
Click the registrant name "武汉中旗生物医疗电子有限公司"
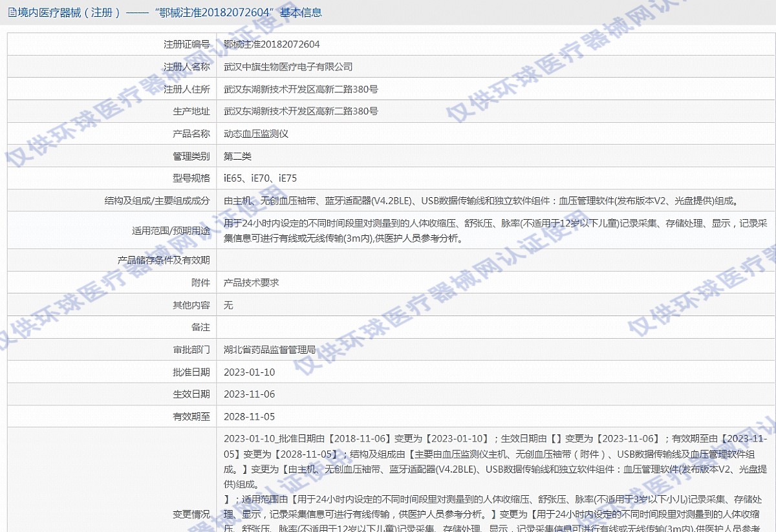(288, 67)
